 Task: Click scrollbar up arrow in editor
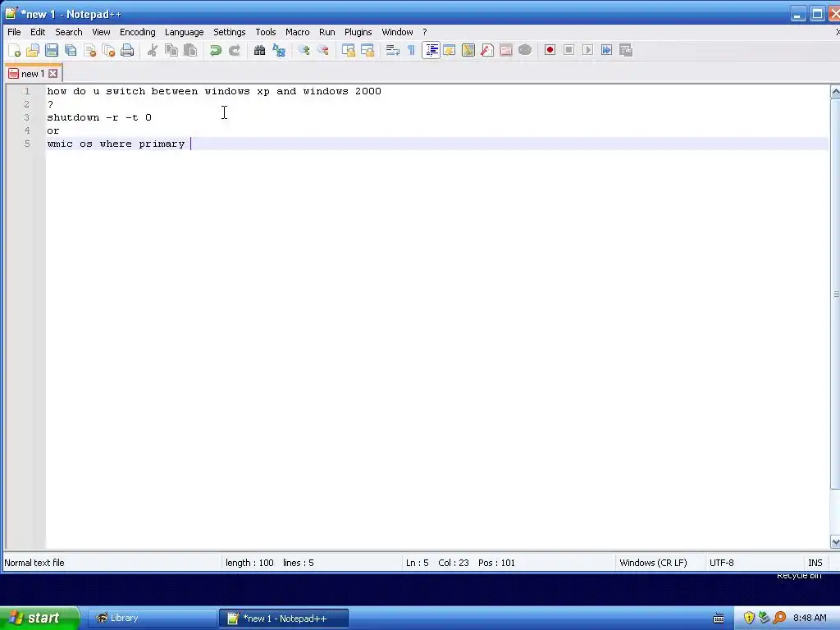click(x=835, y=92)
